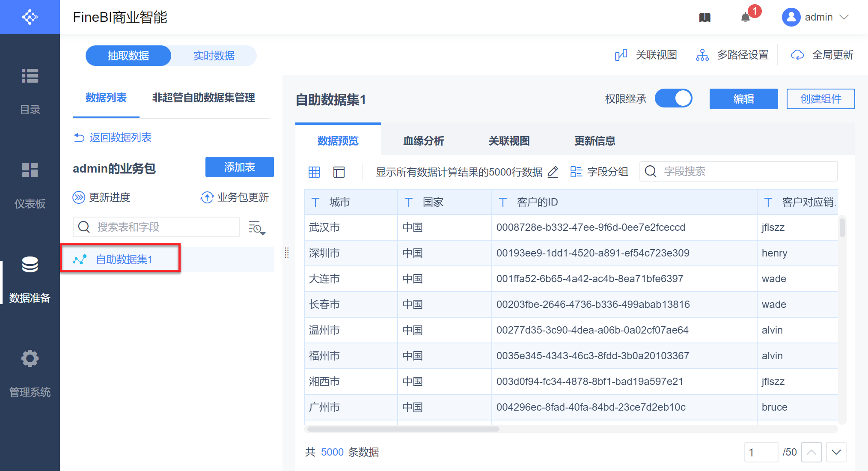Select the 抽取数据 mode pill

[x=128, y=56]
